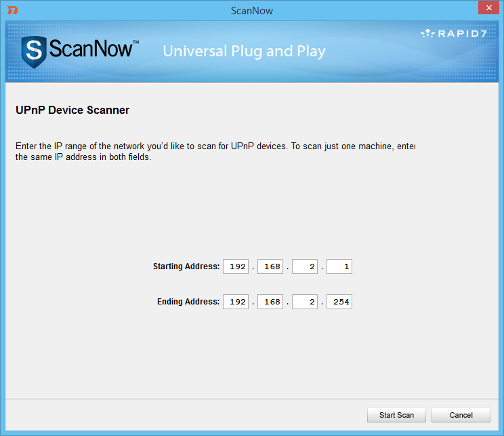Click the Rapid7 logo in banner
The image size is (504, 436).
[454, 33]
